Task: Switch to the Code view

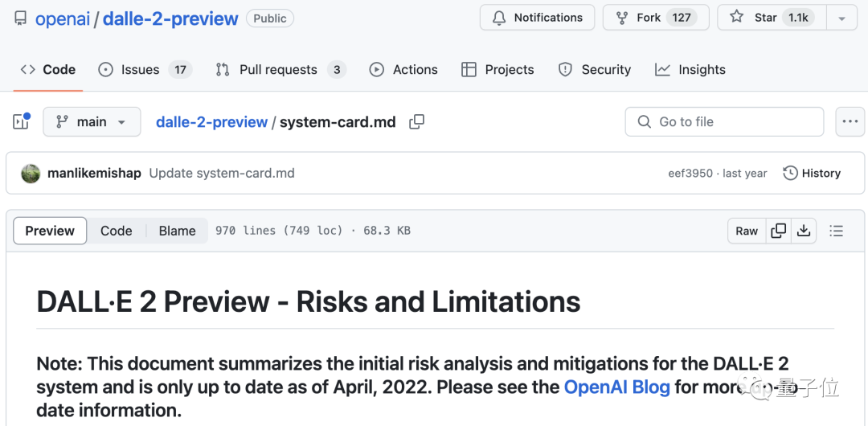Action: point(117,231)
